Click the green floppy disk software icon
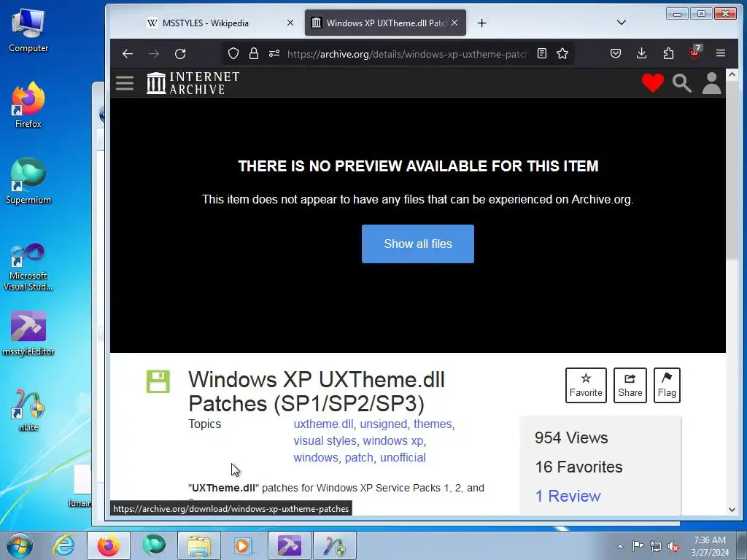The image size is (747, 560). pos(158,381)
